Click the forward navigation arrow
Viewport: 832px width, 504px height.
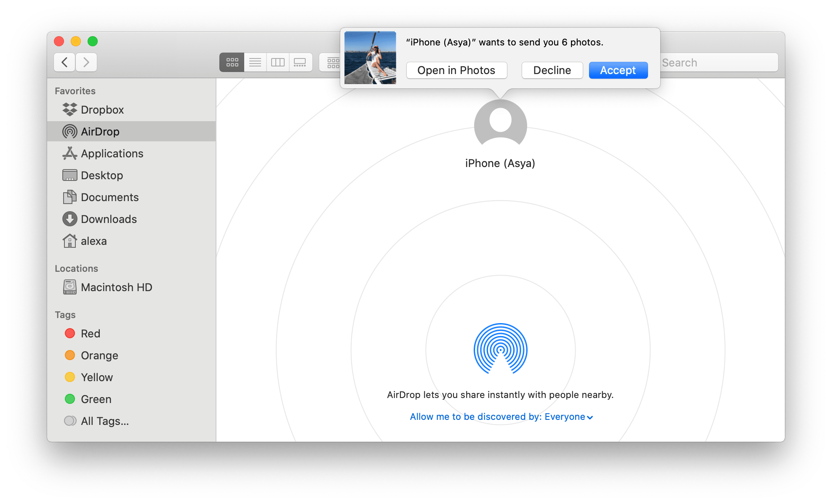88,62
